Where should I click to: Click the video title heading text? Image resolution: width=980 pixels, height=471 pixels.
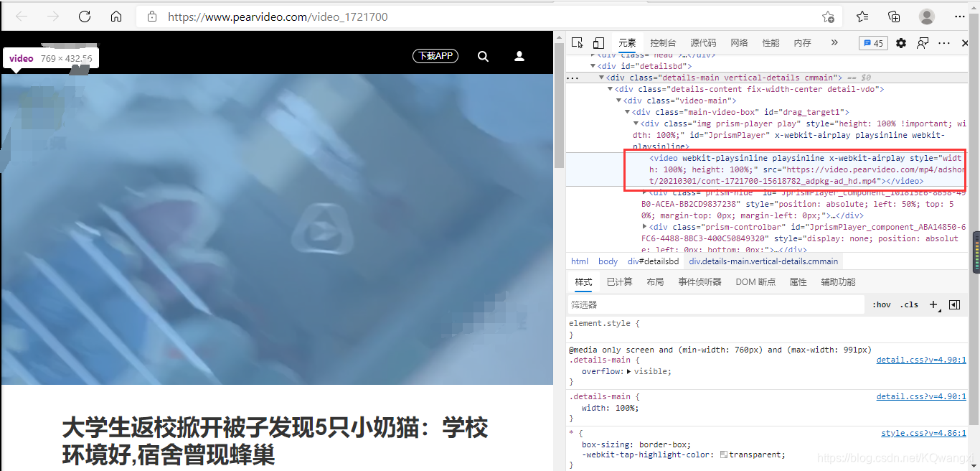pos(275,441)
